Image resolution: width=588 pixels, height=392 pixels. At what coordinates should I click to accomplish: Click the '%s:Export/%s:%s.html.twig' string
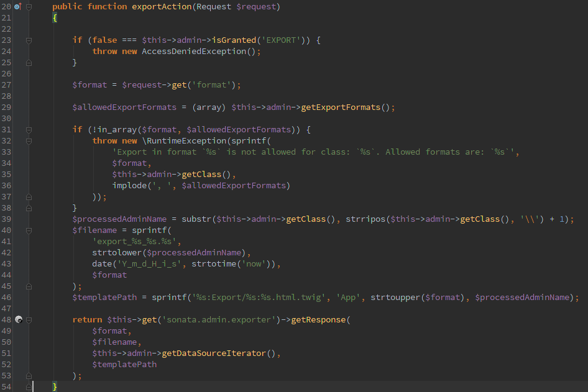[259, 297]
